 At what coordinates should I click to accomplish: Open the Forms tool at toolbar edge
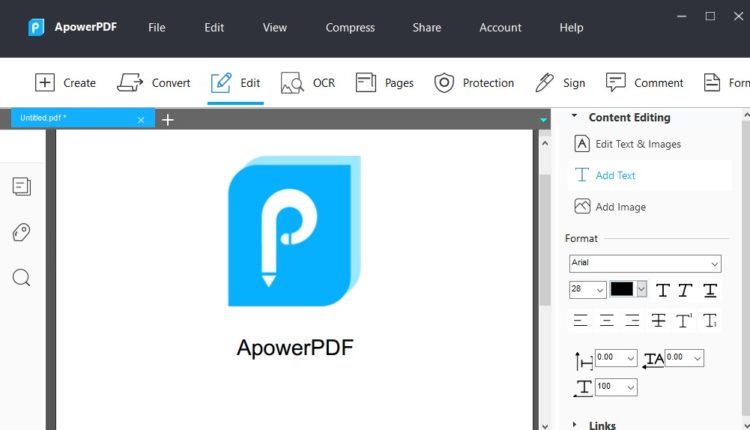[x=726, y=83]
